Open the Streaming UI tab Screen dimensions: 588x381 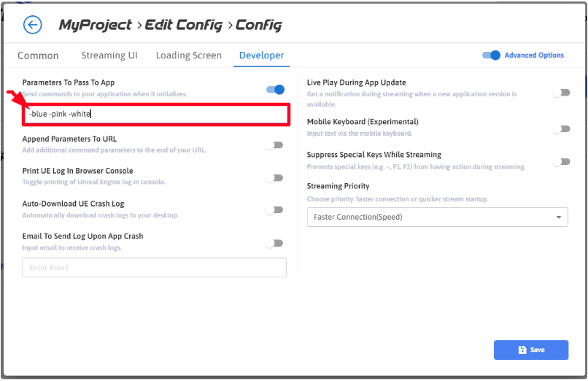point(109,55)
